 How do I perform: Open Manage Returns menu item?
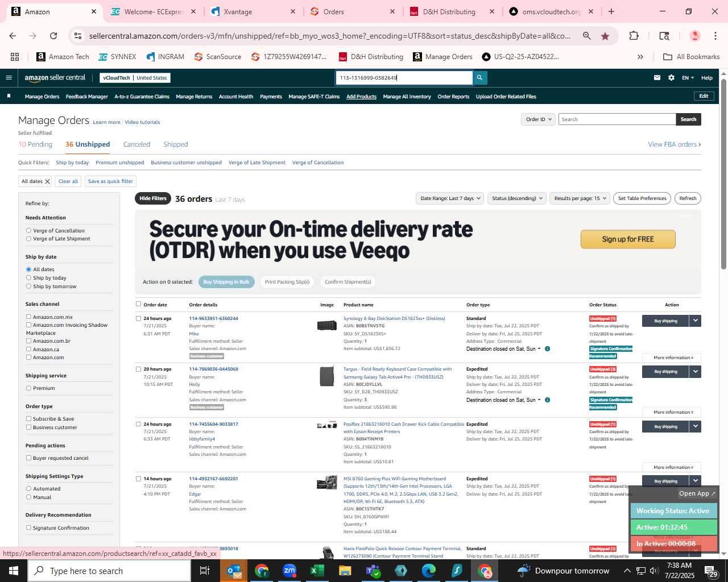(194, 97)
